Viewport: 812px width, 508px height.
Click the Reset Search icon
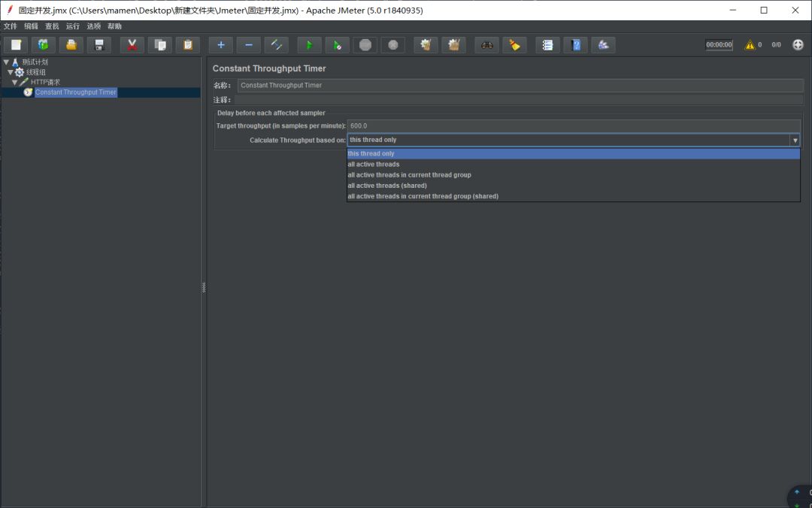515,45
